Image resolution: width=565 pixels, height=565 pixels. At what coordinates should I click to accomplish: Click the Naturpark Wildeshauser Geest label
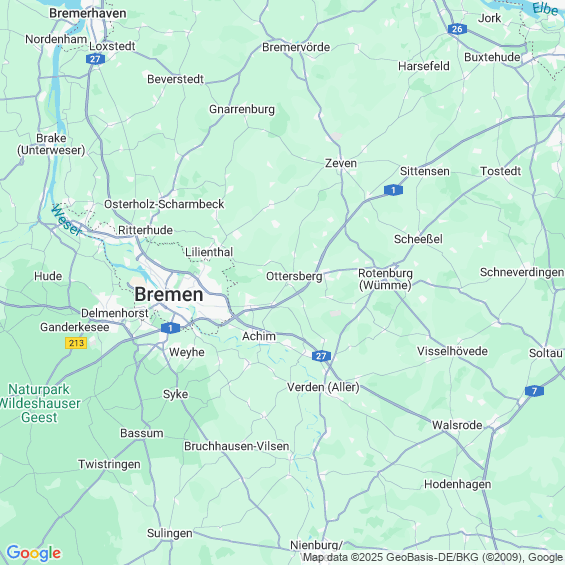(39, 403)
